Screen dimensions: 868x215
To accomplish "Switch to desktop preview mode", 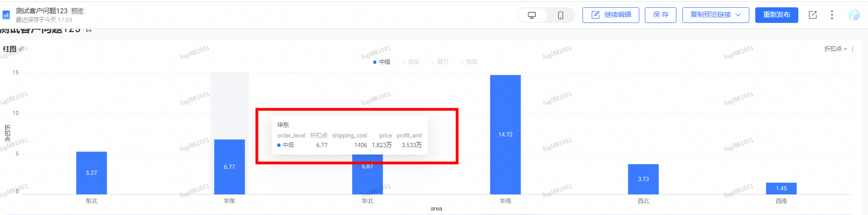I will pyautogui.click(x=532, y=15).
